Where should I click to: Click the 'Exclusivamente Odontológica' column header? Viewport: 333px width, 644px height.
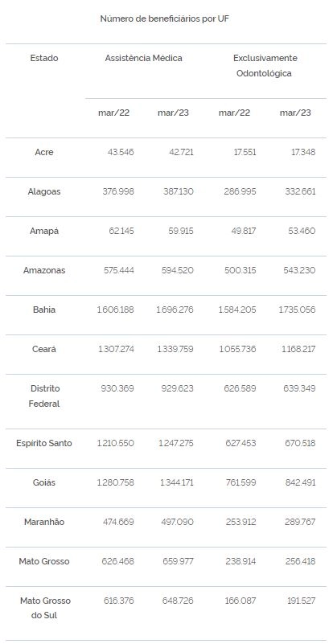tap(265, 66)
